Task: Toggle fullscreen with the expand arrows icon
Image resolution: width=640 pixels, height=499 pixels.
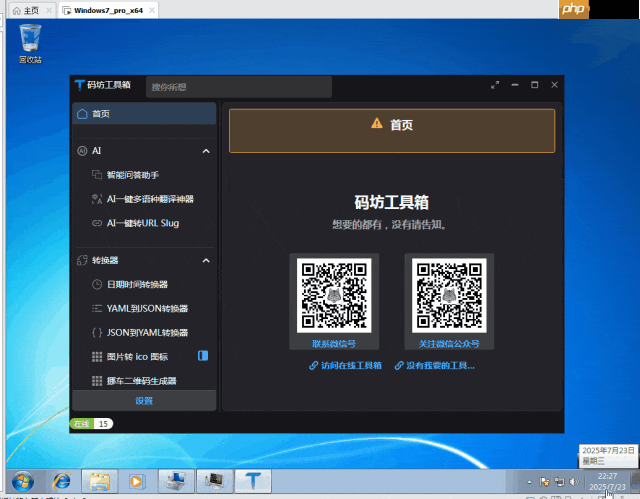Action: (x=495, y=85)
